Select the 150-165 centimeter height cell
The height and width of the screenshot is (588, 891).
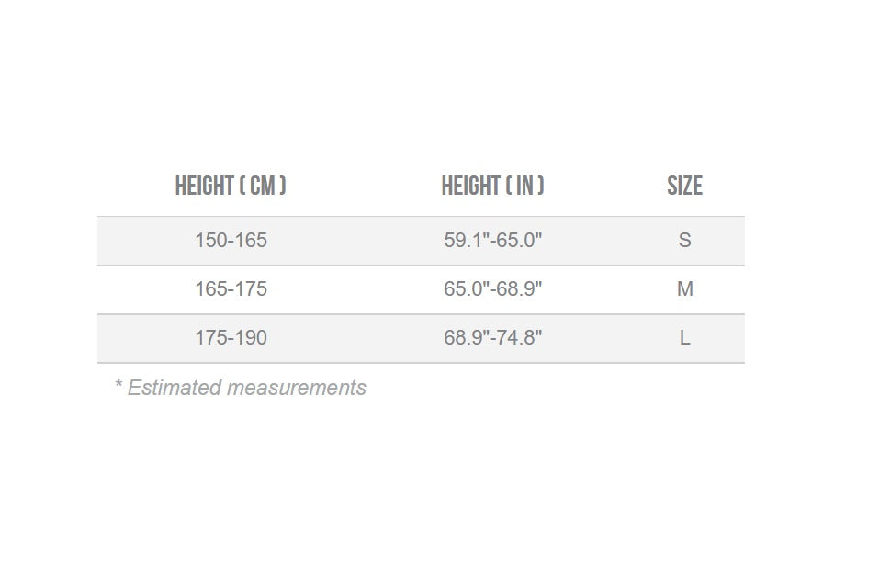[231, 241]
